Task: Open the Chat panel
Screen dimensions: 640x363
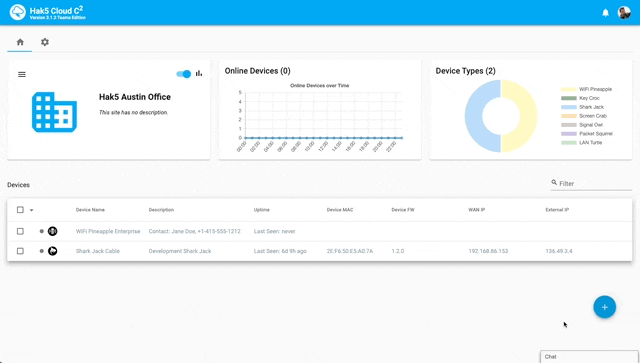Action: (589, 356)
